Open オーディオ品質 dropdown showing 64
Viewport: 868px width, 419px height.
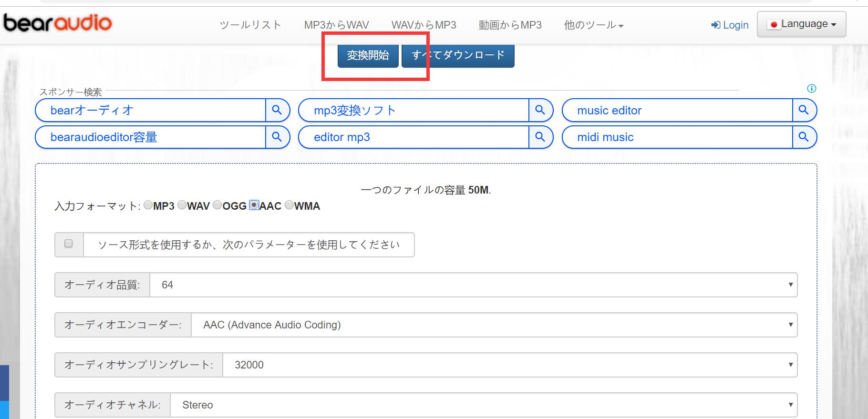(x=474, y=285)
